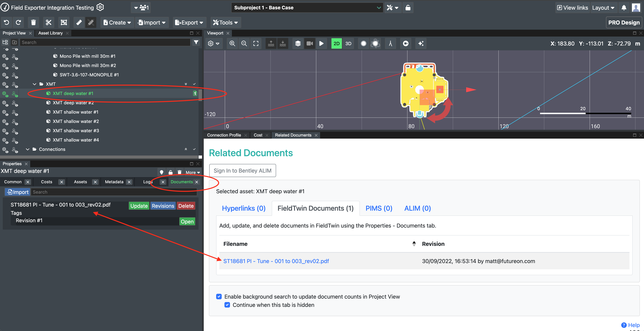Click the Project View search field
This screenshot has height=331, width=644.
pos(105,42)
